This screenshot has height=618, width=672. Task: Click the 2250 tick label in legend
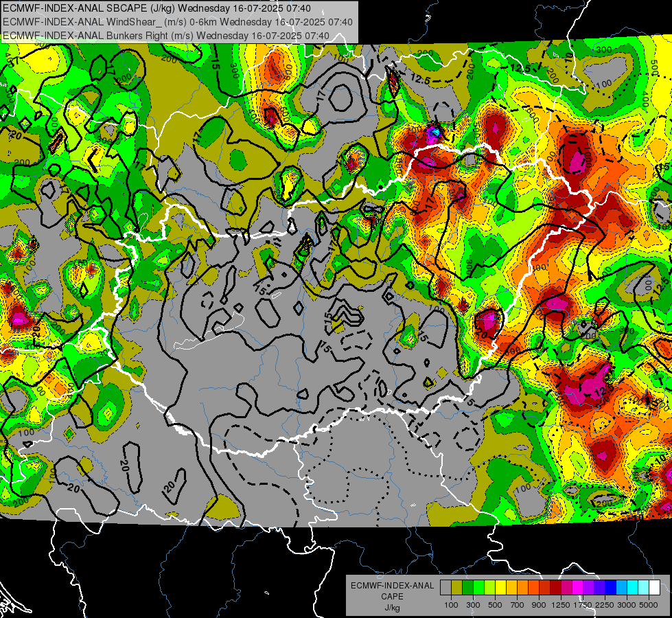coord(605,605)
